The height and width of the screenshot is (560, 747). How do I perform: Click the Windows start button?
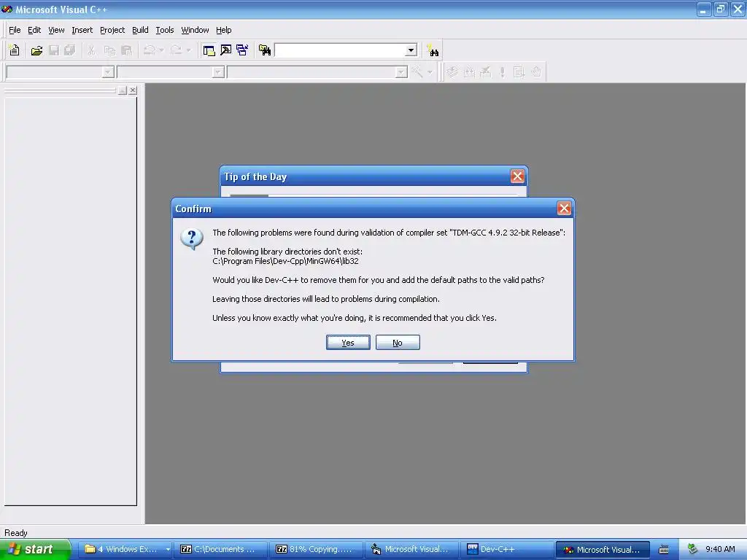pyautogui.click(x=35, y=549)
